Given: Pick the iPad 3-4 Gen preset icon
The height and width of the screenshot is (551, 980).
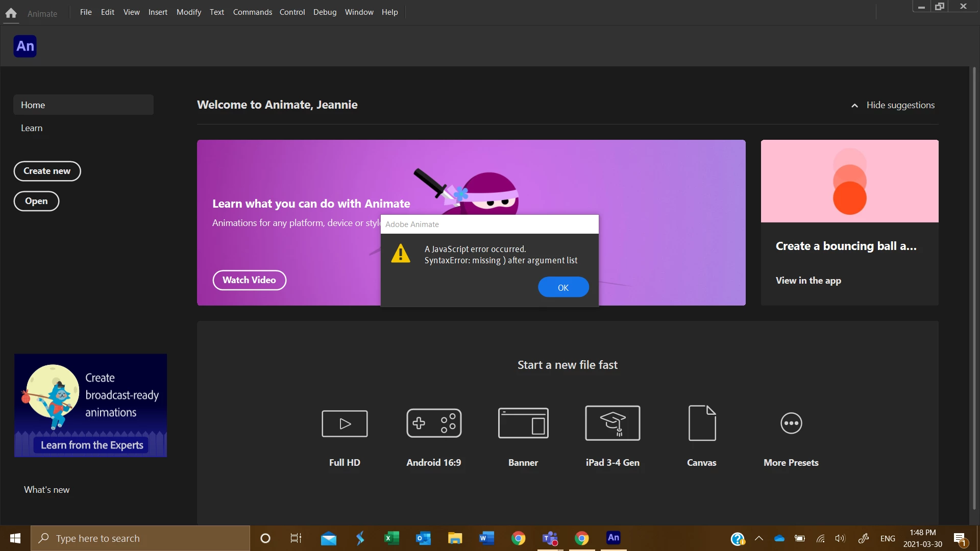Looking at the screenshot, I should pos(612,423).
